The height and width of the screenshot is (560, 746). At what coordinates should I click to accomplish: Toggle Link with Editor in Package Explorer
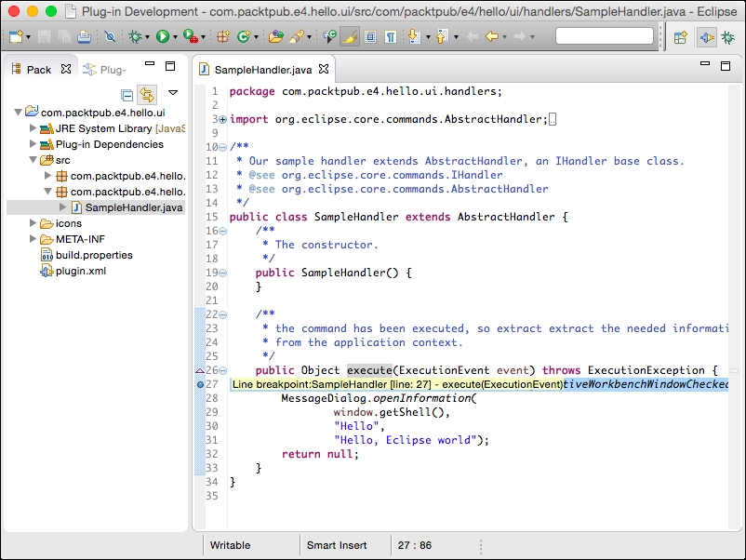point(147,94)
